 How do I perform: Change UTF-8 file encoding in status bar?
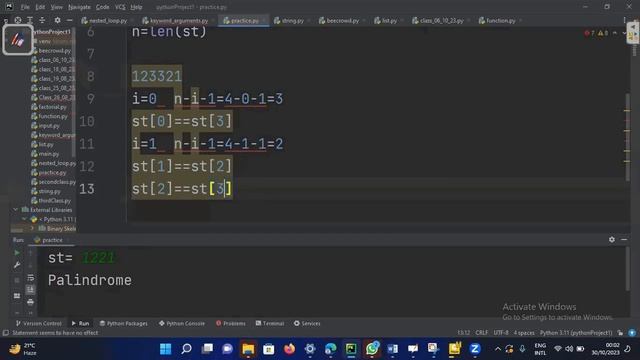click(501, 333)
